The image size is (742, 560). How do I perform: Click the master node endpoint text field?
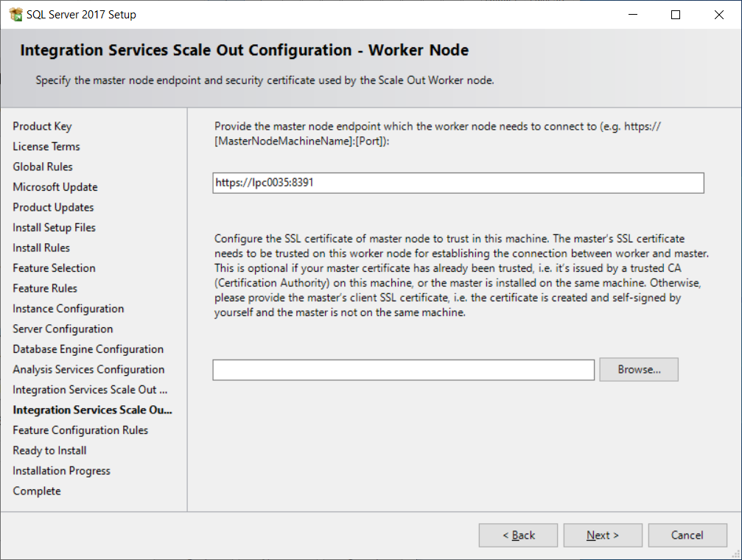[x=458, y=183]
